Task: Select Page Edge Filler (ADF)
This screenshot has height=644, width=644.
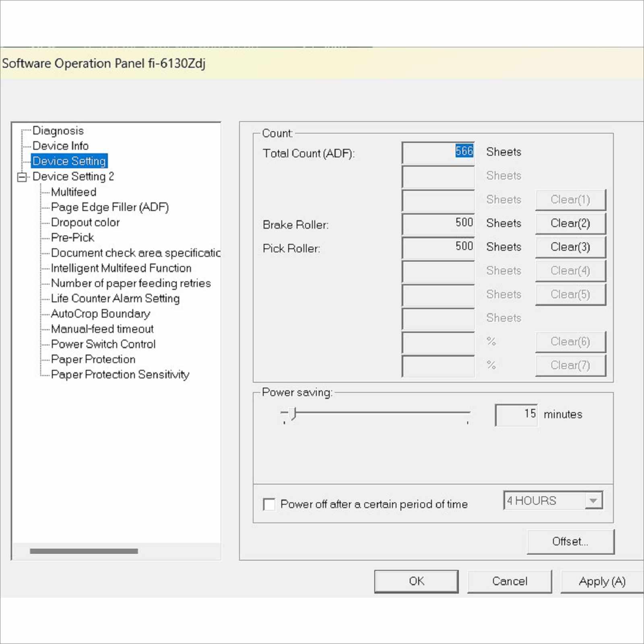Action: pyautogui.click(x=110, y=207)
